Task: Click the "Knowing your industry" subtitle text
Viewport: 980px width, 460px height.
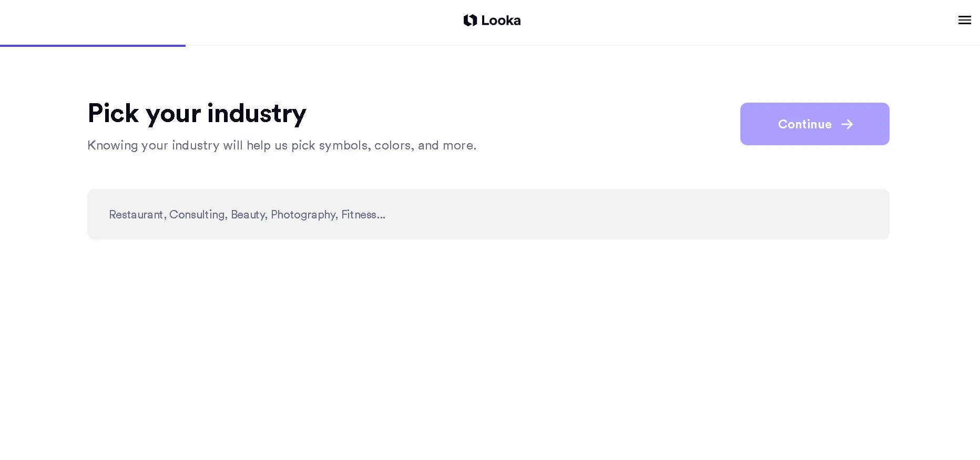Action: pyautogui.click(x=282, y=145)
